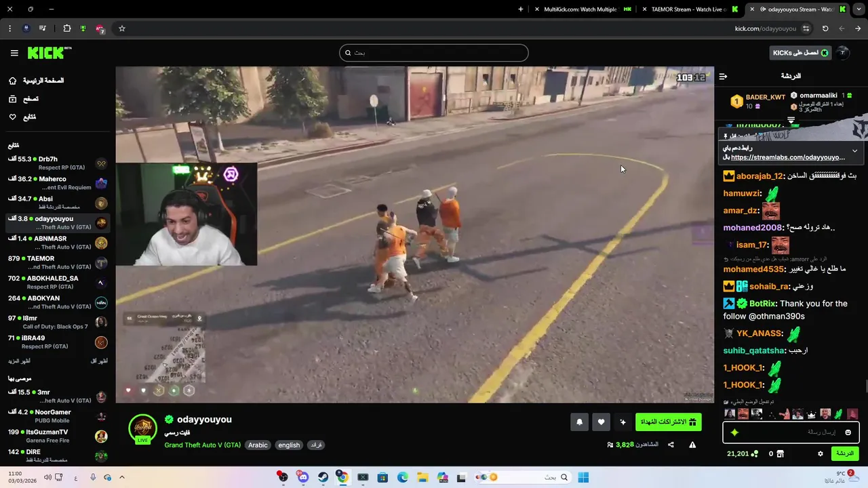
Task: Open the chat shop icon
Action: pyautogui.click(x=780, y=453)
